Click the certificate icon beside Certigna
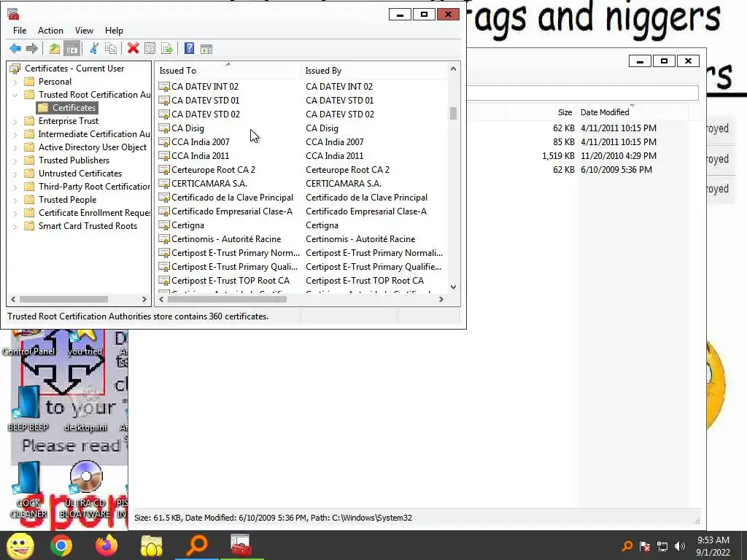This screenshot has height=560, width=747. pos(164,225)
